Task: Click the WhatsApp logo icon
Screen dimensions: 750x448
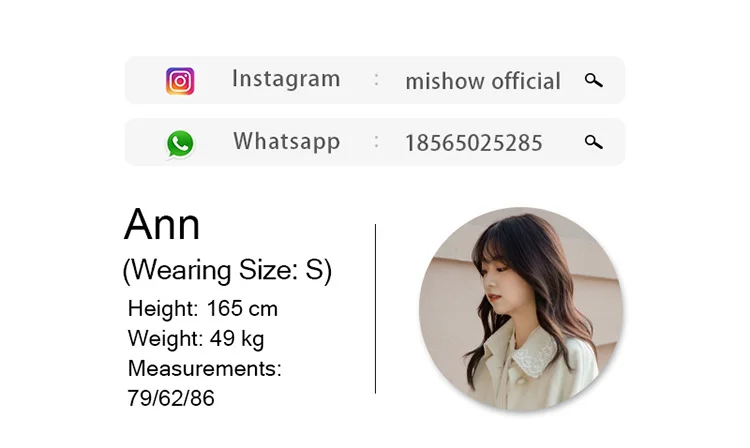Action: coord(180,143)
